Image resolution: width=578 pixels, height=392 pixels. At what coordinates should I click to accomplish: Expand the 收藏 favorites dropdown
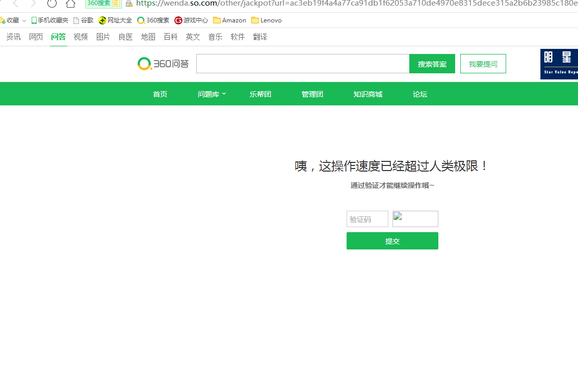pyautogui.click(x=24, y=21)
